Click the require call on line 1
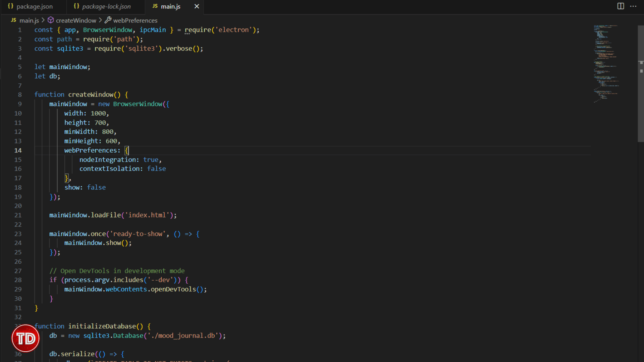The image size is (644, 362). coord(198,30)
